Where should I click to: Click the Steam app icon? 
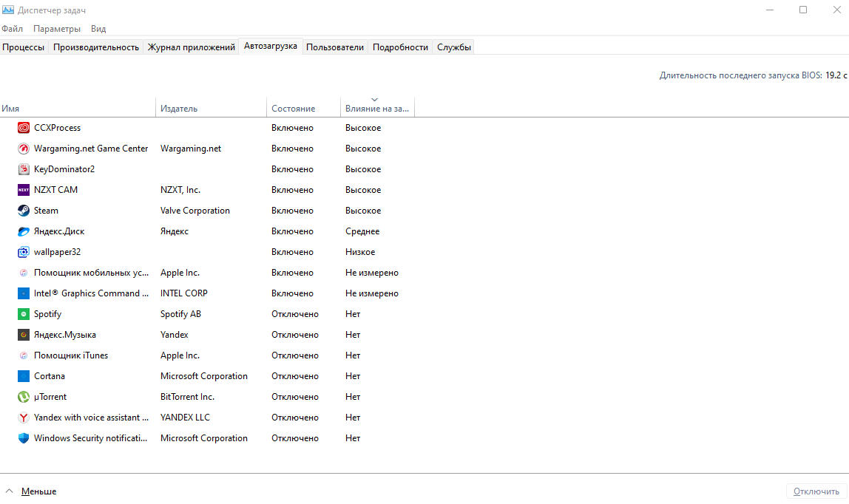(23, 211)
